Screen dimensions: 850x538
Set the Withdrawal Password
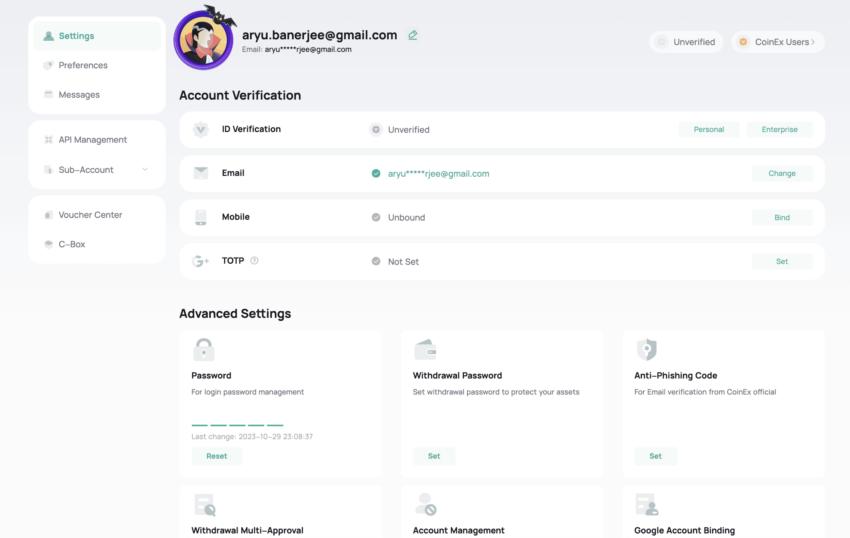[x=434, y=456]
